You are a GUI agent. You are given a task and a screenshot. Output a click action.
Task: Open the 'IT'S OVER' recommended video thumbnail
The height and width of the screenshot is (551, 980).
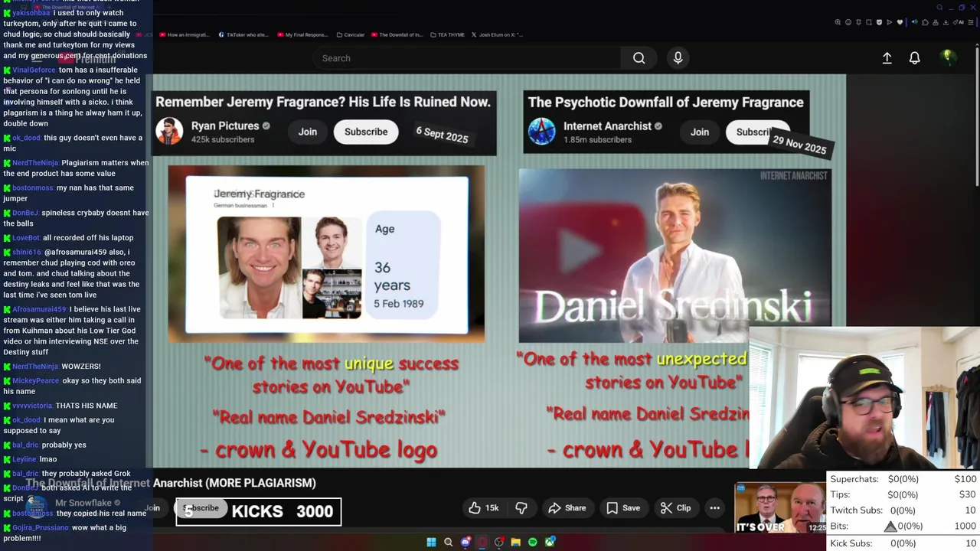(780, 507)
